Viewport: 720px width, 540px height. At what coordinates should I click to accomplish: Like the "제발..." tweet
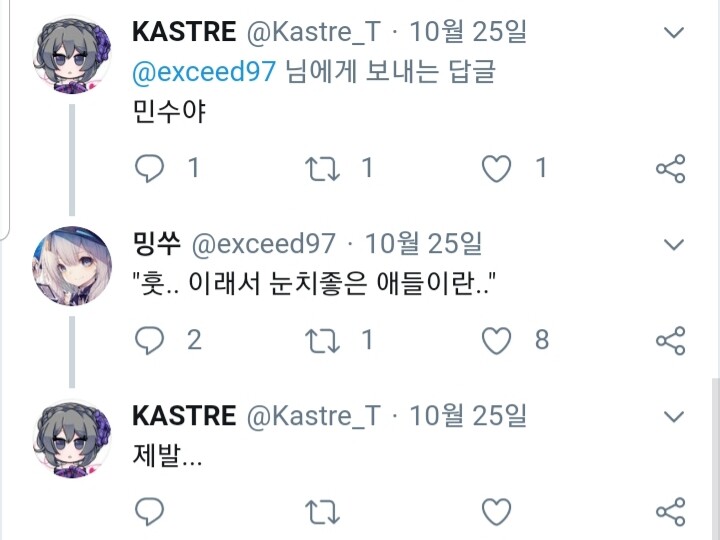(497, 513)
